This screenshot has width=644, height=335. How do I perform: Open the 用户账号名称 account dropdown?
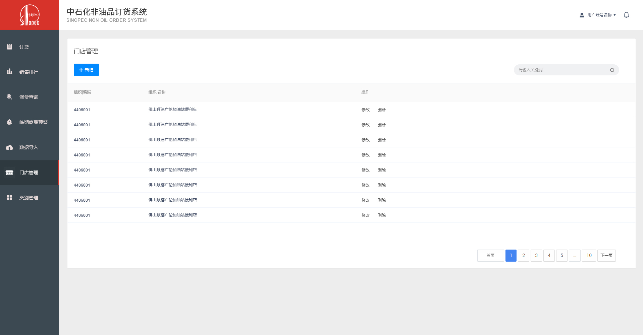(x=601, y=15)
